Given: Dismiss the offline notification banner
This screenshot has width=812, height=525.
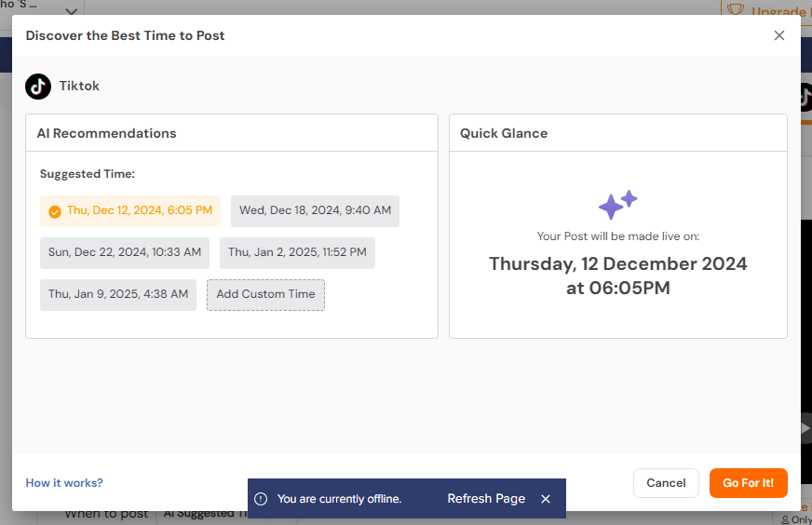Looking at the screenshot, I should (546, 499).
